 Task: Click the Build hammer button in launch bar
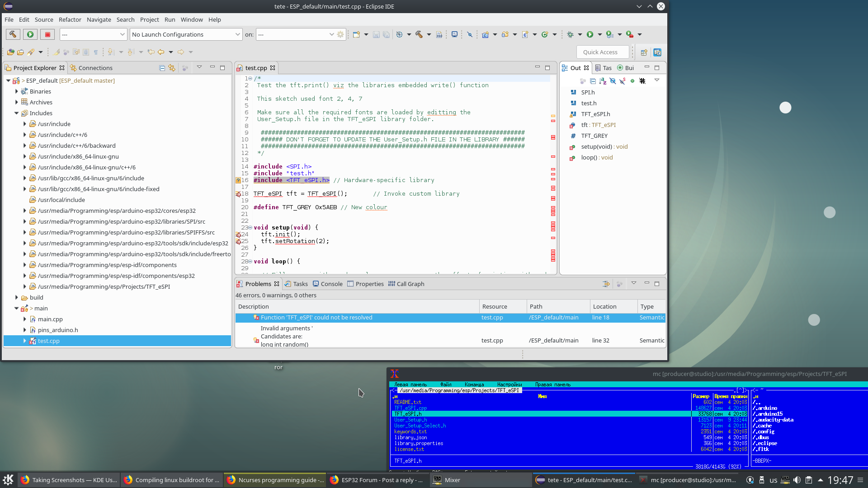tap(13, 34)
